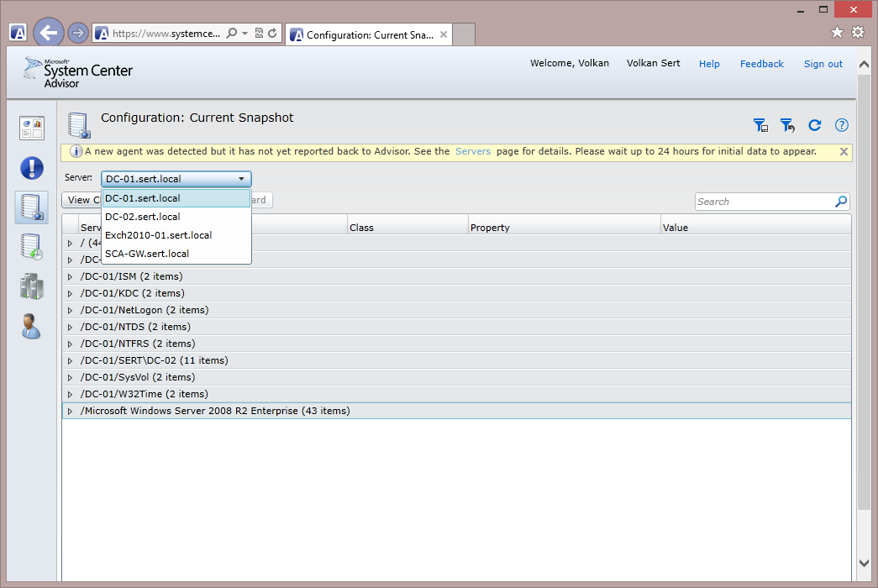Click the Sign out link
This screenshot has width=878, height=588.
coord(823,64)
